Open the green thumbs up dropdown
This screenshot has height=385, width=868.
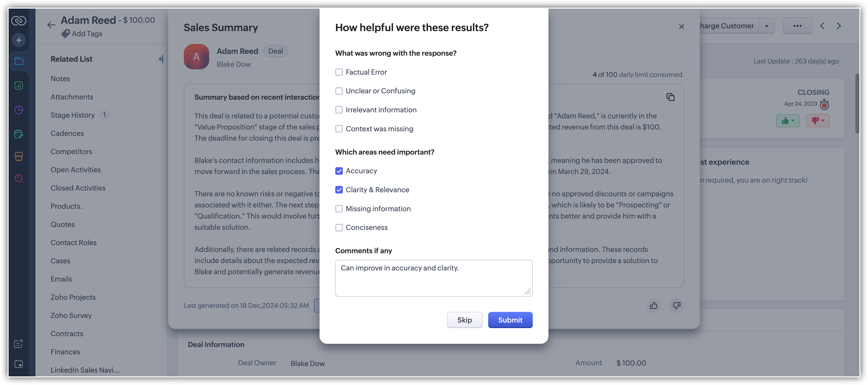click(788, 120)
